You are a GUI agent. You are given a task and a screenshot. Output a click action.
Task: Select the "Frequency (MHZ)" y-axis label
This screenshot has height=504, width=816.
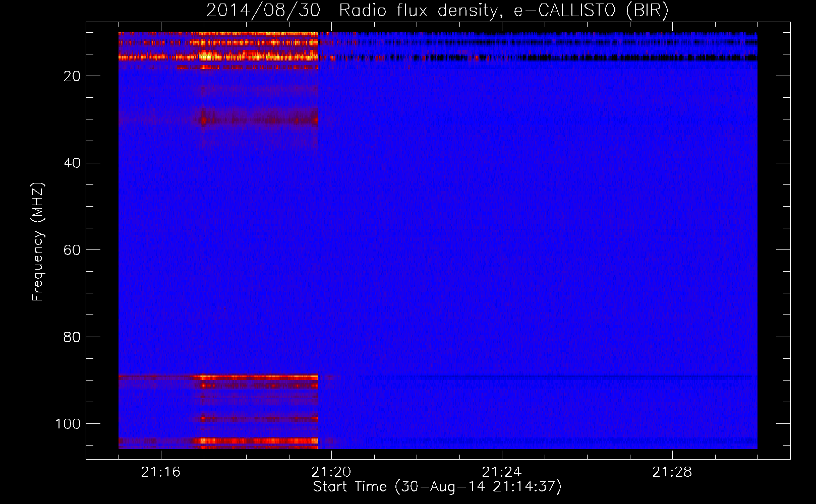(38, 241)
